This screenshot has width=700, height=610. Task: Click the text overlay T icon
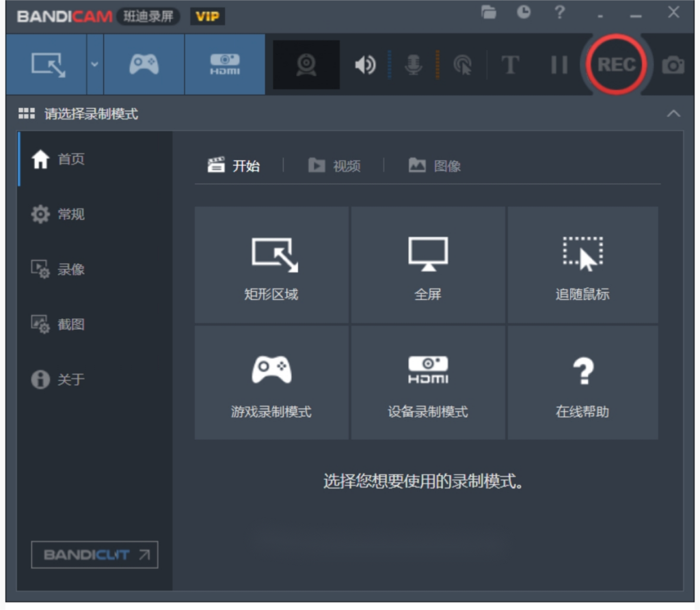pos(510,65)
